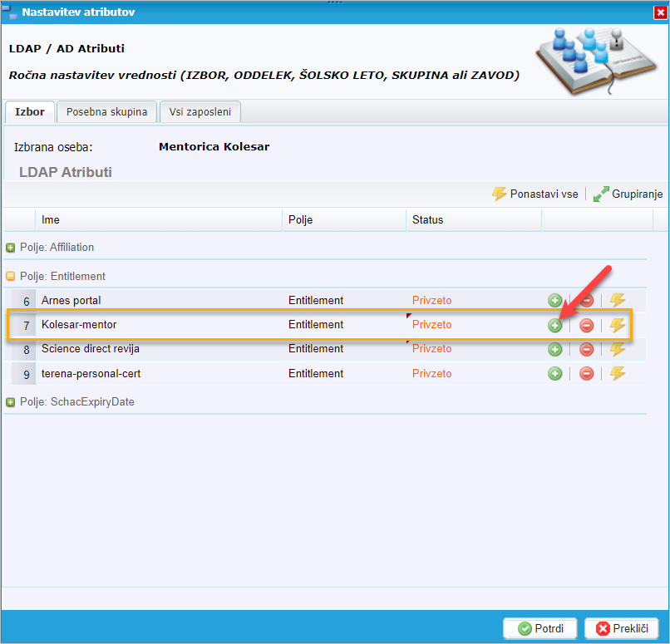Image resolution: width=670 pixels, height=644 pixels.
Task: Cancel with the Prekliči button
Action: click(x=621, y=628)
